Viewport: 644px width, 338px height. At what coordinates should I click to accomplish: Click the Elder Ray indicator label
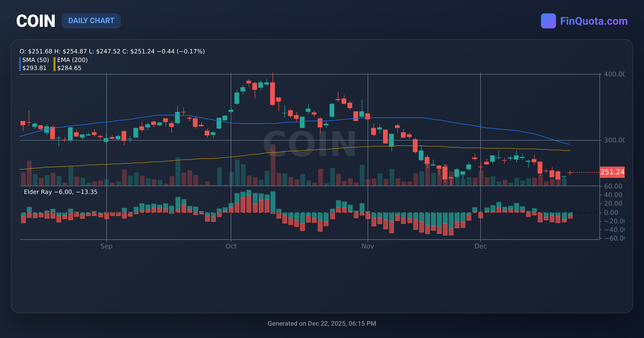point(61,192)
